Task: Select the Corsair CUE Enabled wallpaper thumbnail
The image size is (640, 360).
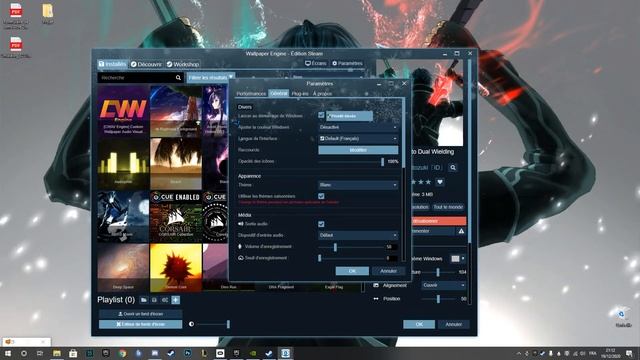Action: point(176,216)
